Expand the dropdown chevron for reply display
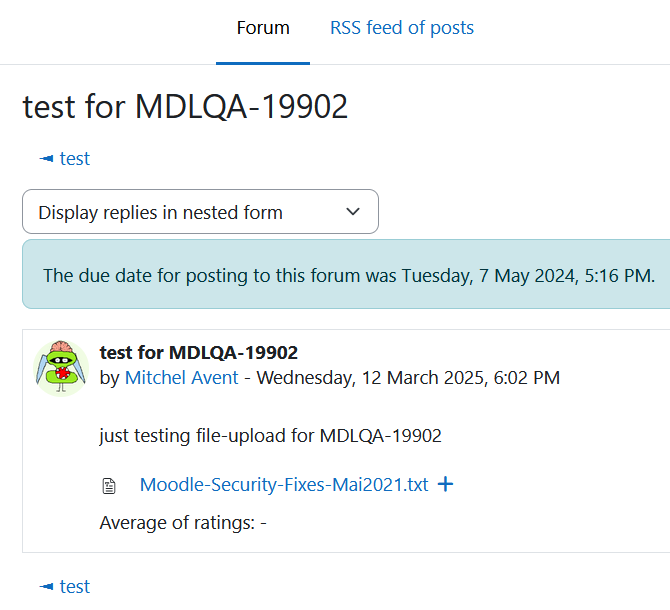The height and width of the screenshot is (610, 670). click(353, 211)
